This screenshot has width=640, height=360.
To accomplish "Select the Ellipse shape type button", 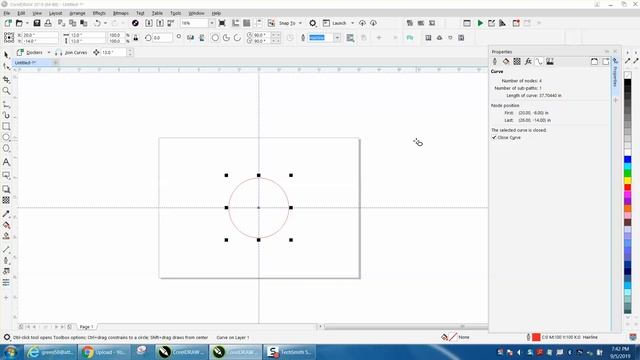I will (x=215, y=38).
